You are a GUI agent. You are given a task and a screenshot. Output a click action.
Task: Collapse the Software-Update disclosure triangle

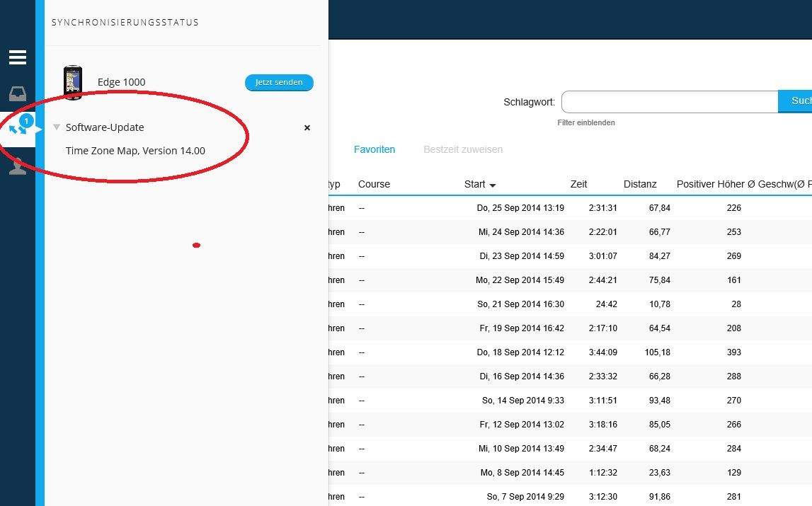pyautogui.click(x=57, y=127)
